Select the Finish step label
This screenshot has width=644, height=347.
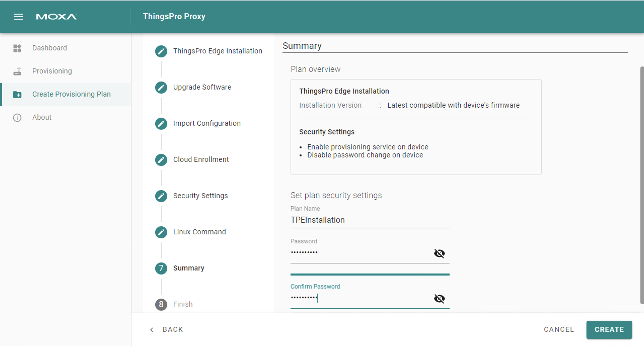coord(183,304)
